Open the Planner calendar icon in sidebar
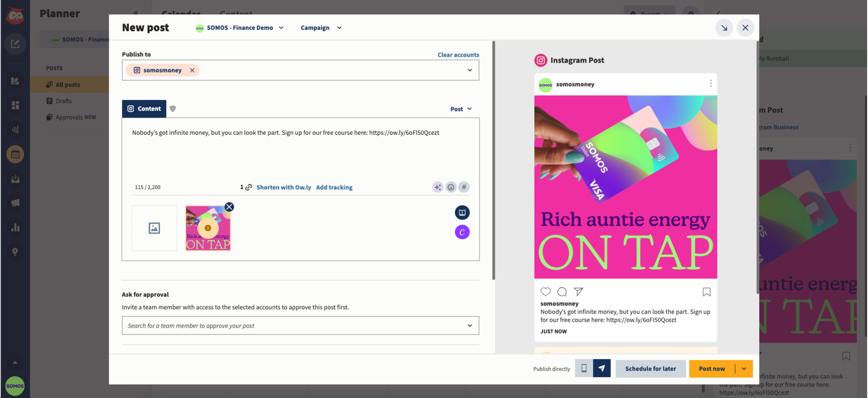The width and height of the screenshot is (868, 398). 15,154
